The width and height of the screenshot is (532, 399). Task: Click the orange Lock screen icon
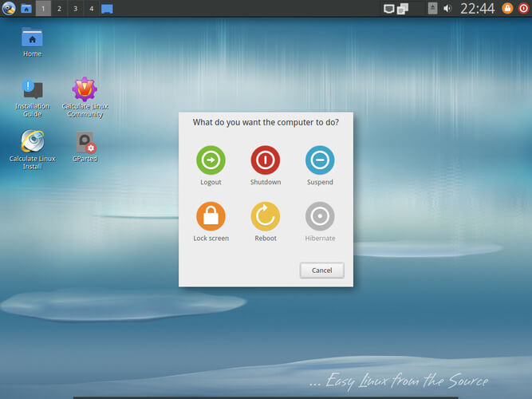click(x=211, y=216)
